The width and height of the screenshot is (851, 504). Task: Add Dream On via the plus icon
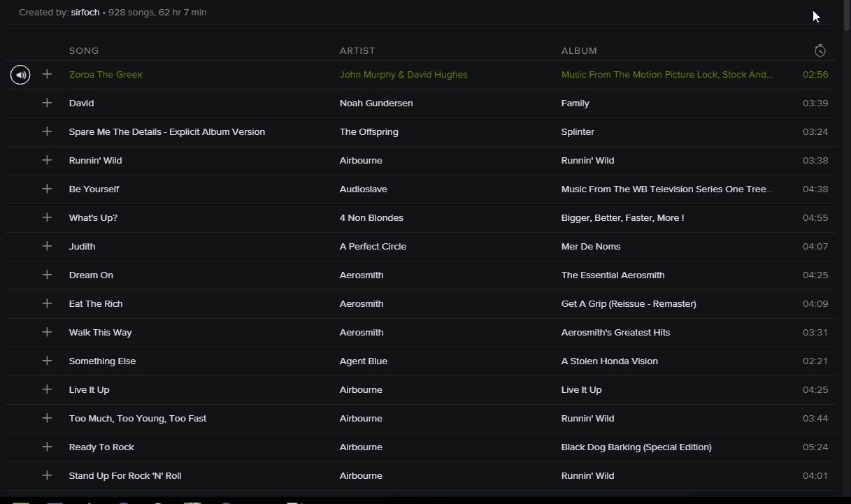[x=47, y=275]
